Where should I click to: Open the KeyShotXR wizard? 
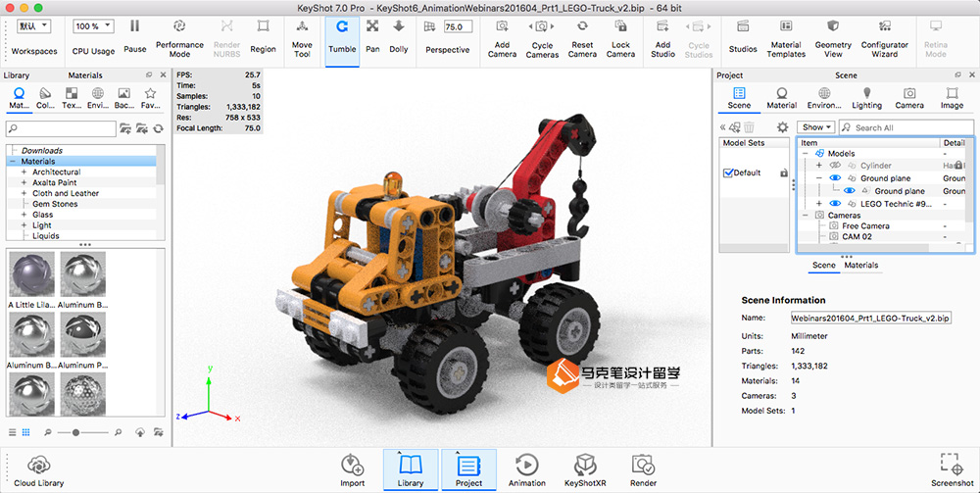click(x=585, y=471)
